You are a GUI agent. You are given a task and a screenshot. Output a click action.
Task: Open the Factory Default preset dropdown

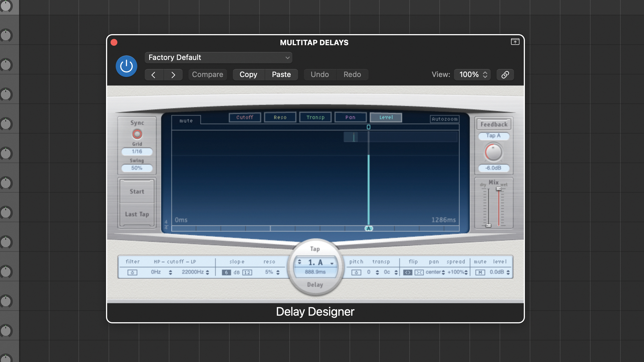pyautogui.click(x=218, y=58)
